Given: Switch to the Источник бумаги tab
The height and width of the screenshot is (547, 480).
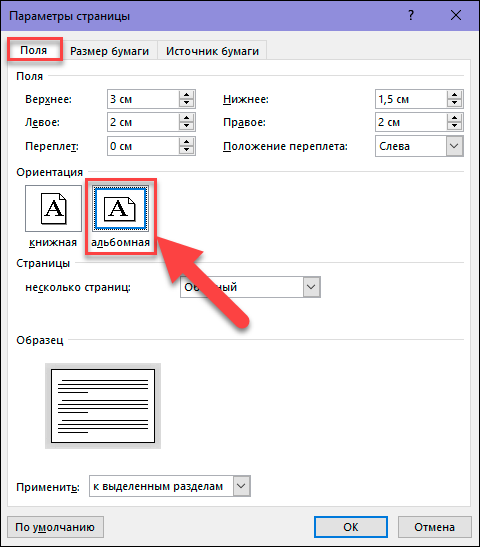Looking at the screenshot, I should (x=212, y=51).
